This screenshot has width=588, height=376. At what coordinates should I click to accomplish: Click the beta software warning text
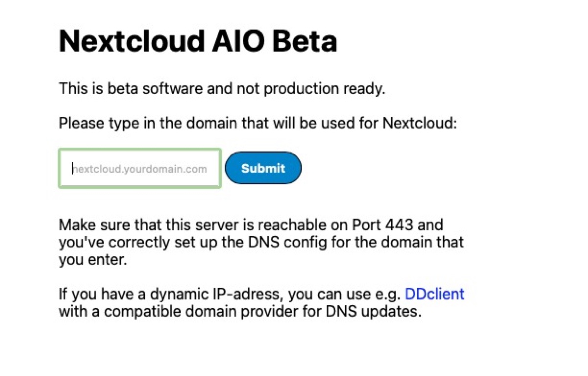coord(222,89)
